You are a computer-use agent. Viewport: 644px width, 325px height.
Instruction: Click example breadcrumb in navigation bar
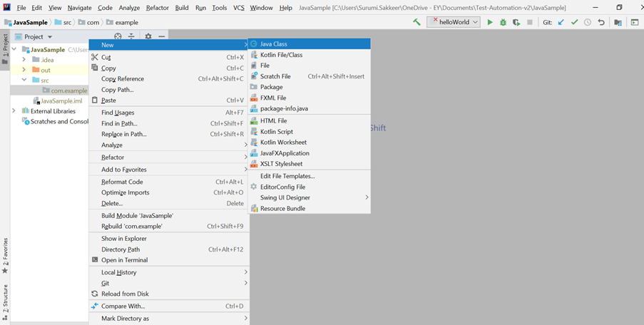122,22
